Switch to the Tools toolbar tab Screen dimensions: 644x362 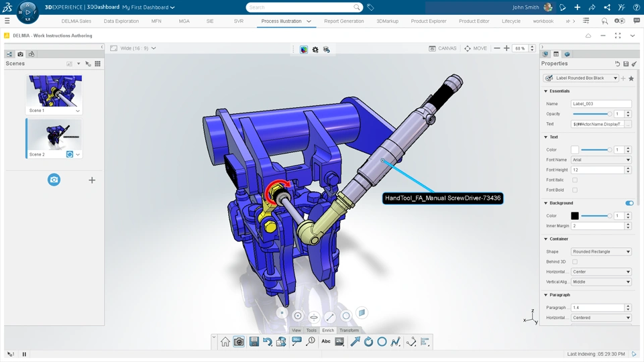[311, 330]
